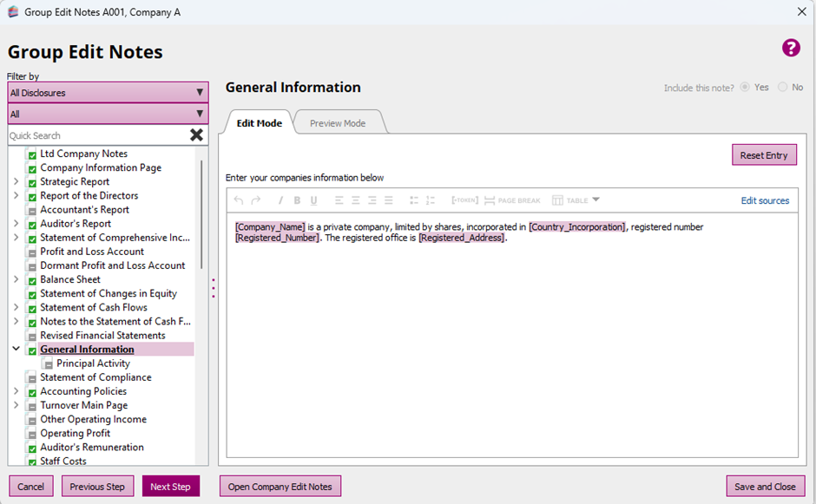Click the undo arrow in editor toolbar

tap(239, 200)
